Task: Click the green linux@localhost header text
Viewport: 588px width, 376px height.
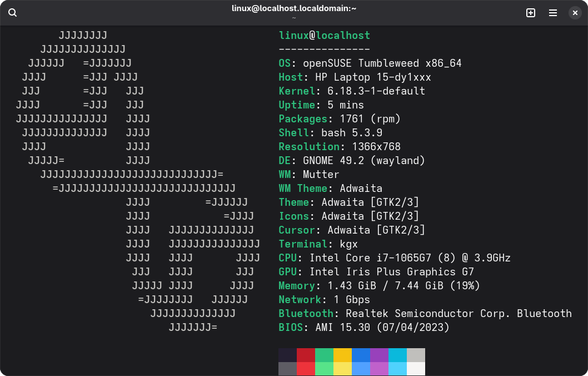Action: [324, 36]
